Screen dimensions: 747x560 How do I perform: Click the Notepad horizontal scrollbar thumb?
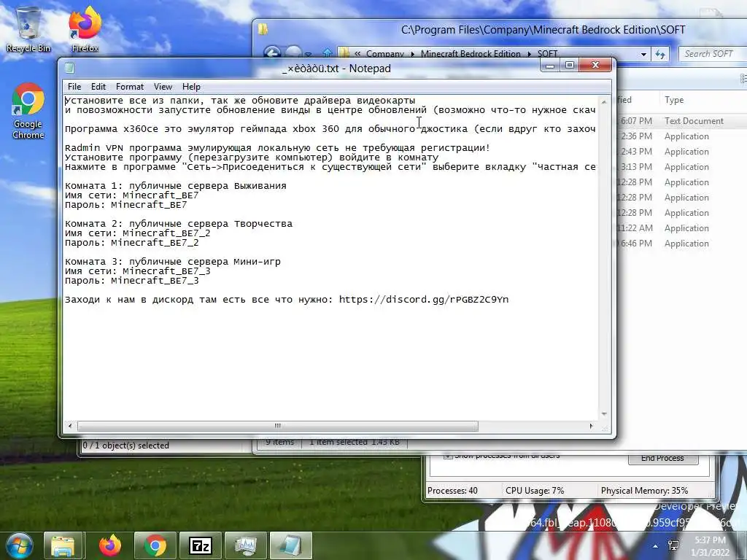point(278,426)
